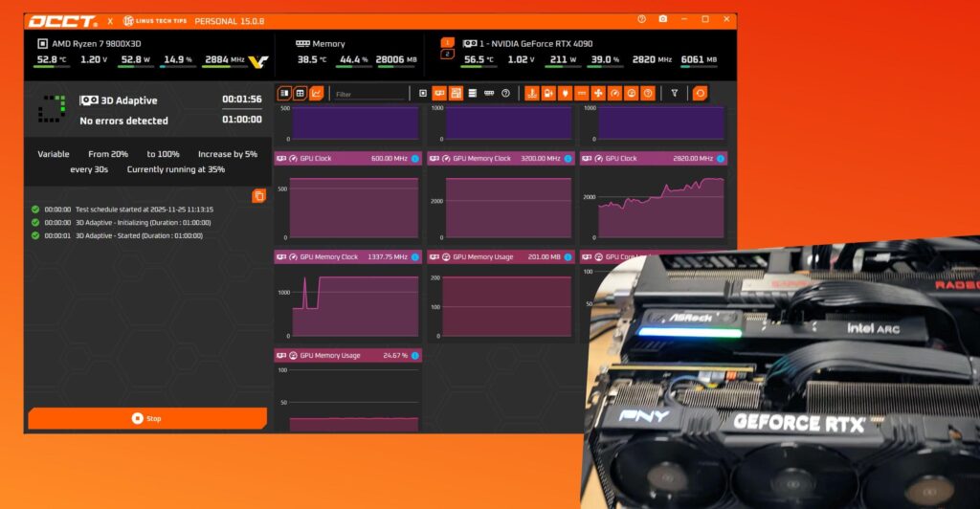Click the orange reset graphs icon
Image resolution: width=980 pixels, height=509 pixels.
tap(700, 94)
